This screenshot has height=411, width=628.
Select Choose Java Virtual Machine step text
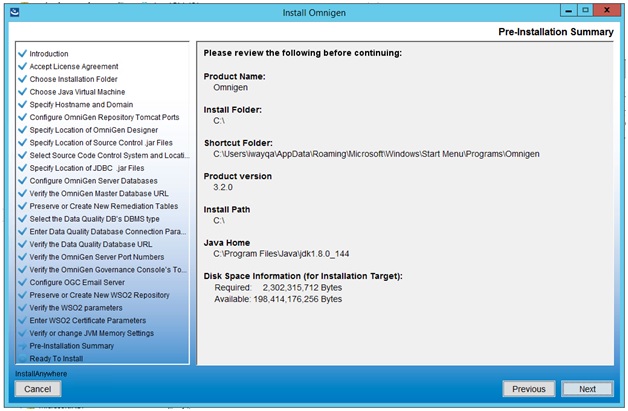pos(77,92)
